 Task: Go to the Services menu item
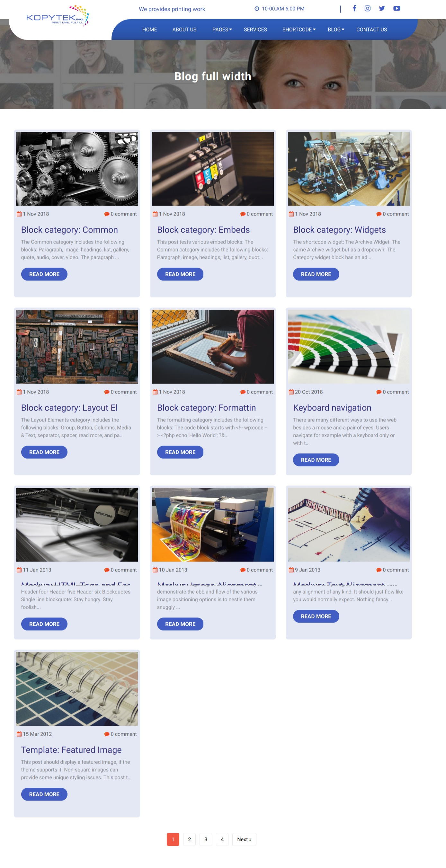[255, 30]
